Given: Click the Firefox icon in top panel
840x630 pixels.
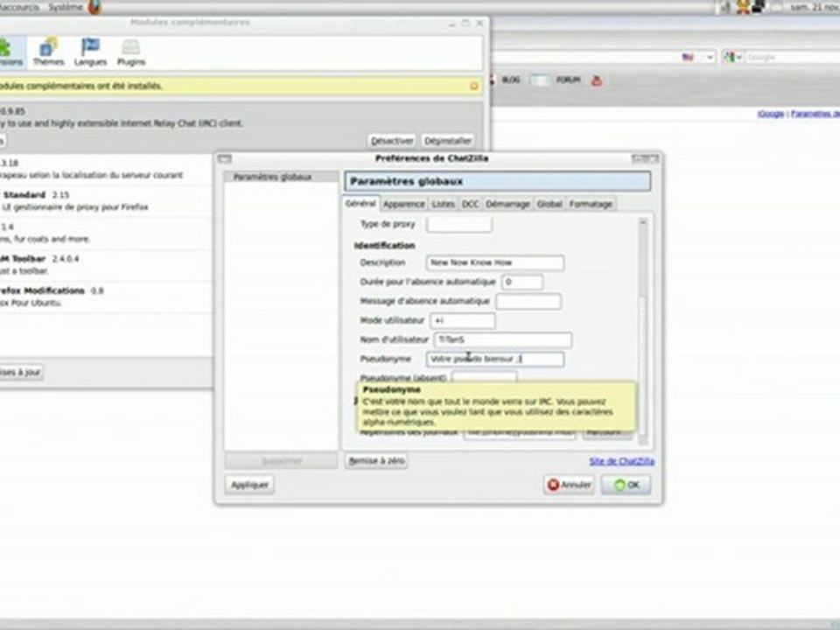Looking at the screenshot, I should [94, 7].
